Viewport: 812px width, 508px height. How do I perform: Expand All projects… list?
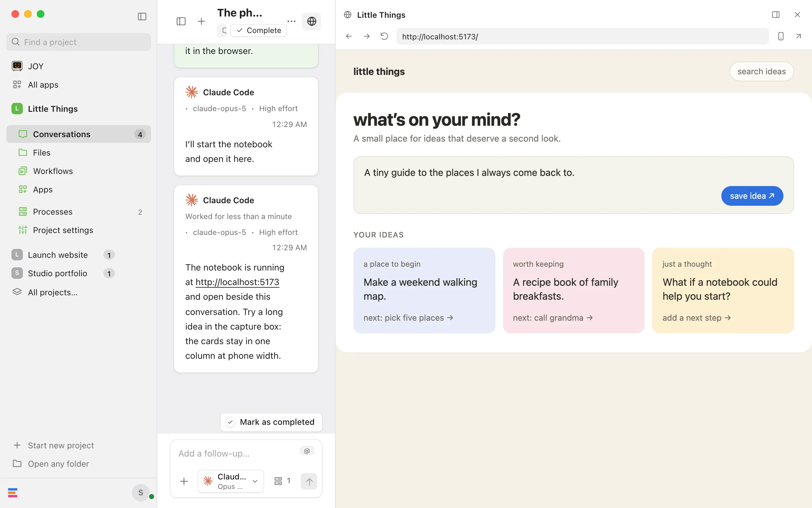pos(79,292)
